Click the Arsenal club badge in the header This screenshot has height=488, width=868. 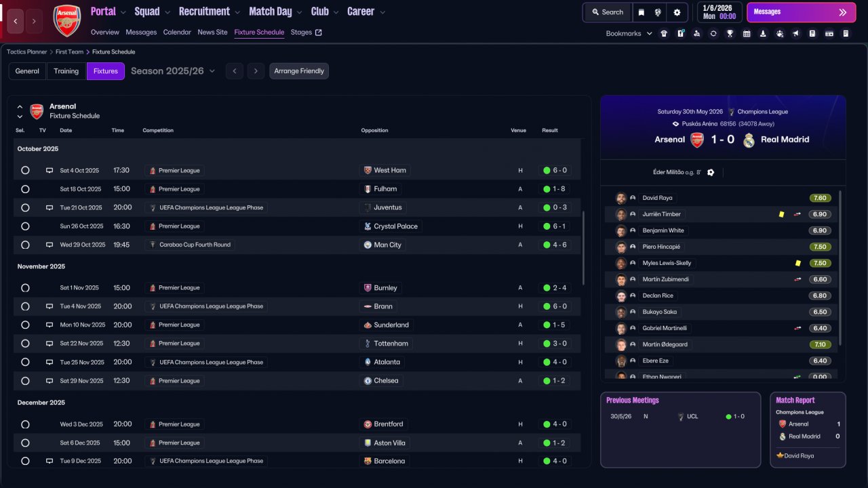point(67,20)
